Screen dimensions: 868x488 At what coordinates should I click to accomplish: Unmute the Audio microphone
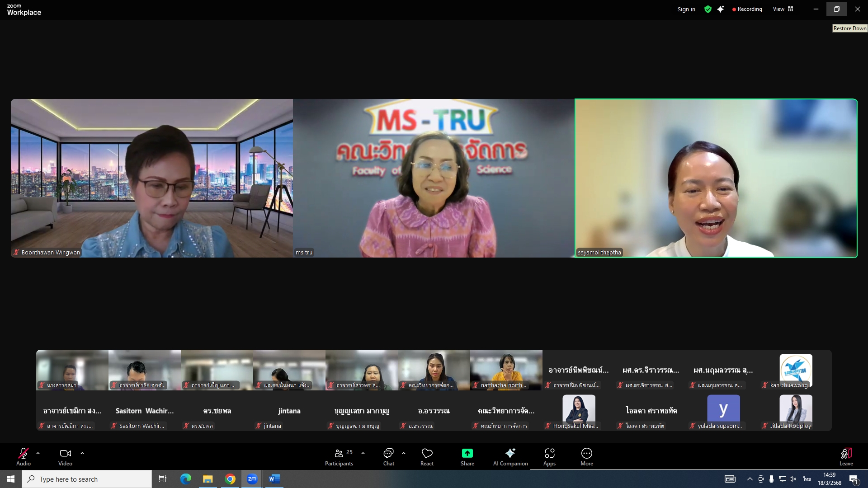[x=24, y=453]
